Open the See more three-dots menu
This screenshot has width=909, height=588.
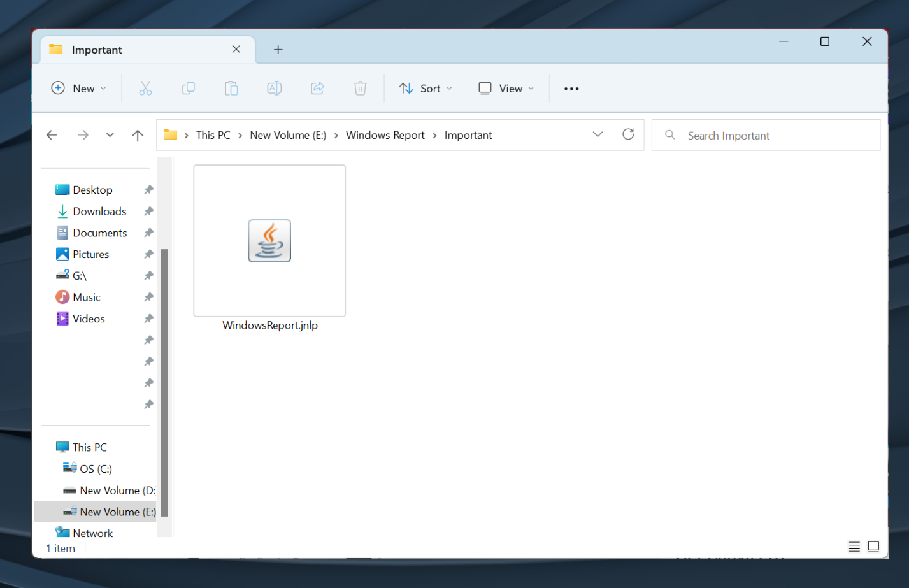pos(571,89)
